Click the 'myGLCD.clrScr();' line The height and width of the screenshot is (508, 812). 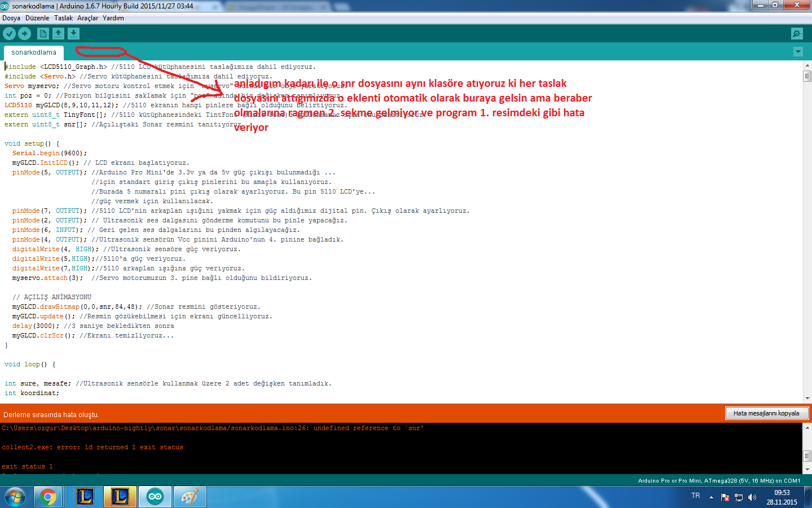pyautogui.click(x=93, y=335)
